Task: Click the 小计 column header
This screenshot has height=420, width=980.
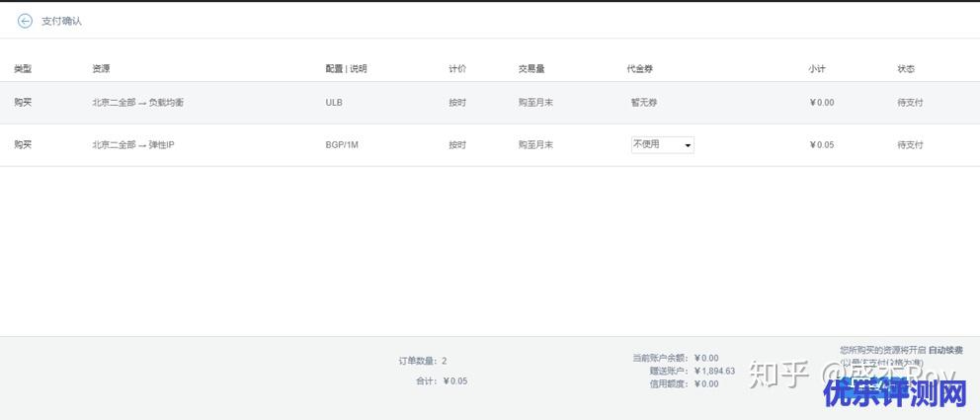Action: (x=817, y=69)
